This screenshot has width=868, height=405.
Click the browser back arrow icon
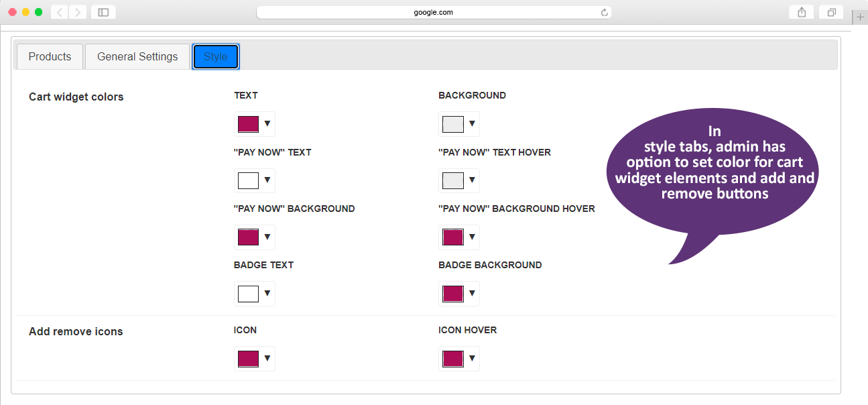click(x=60, y=12)
